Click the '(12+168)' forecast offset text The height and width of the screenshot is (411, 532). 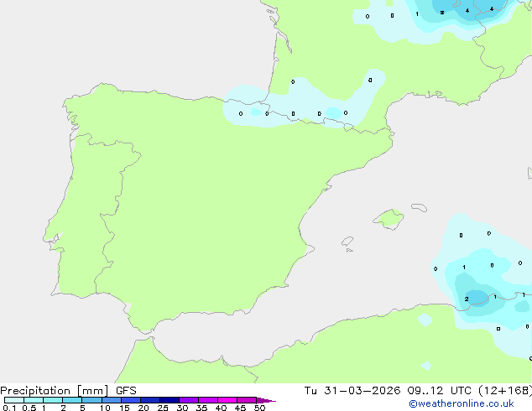(505, 391)
